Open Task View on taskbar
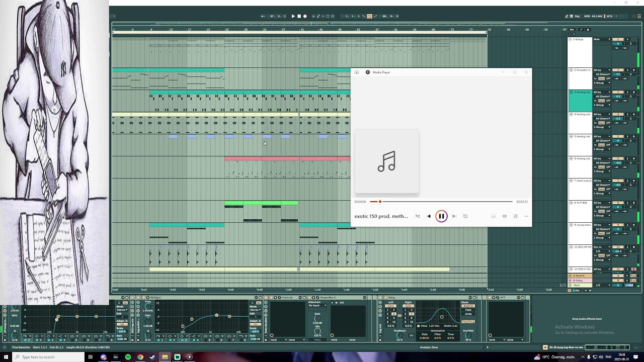Viewport: 644px width, 362px height. click(x=91, y=357)
